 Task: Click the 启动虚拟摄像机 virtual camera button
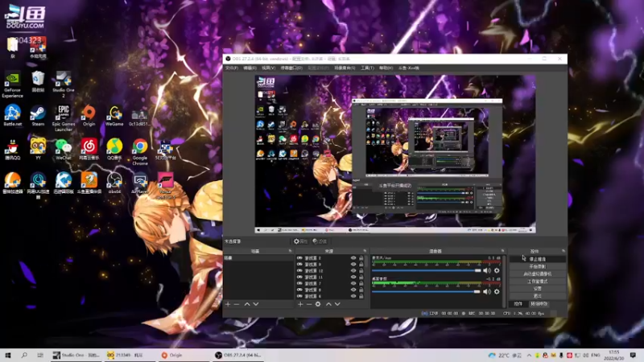(537, 274)
